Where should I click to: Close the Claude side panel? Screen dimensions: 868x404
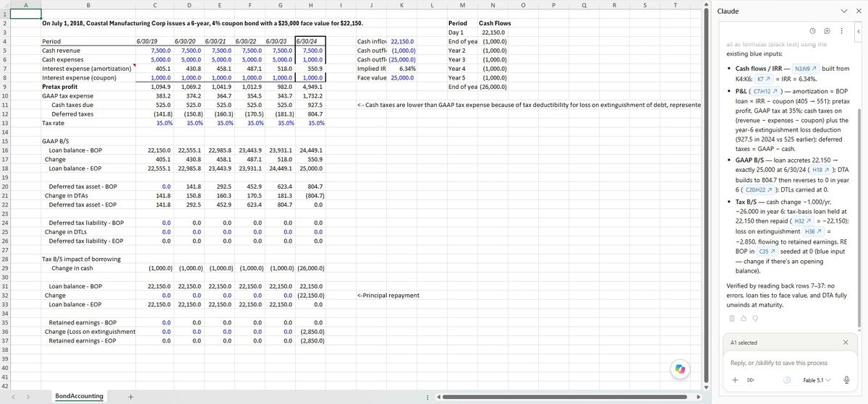coord(858,12)
